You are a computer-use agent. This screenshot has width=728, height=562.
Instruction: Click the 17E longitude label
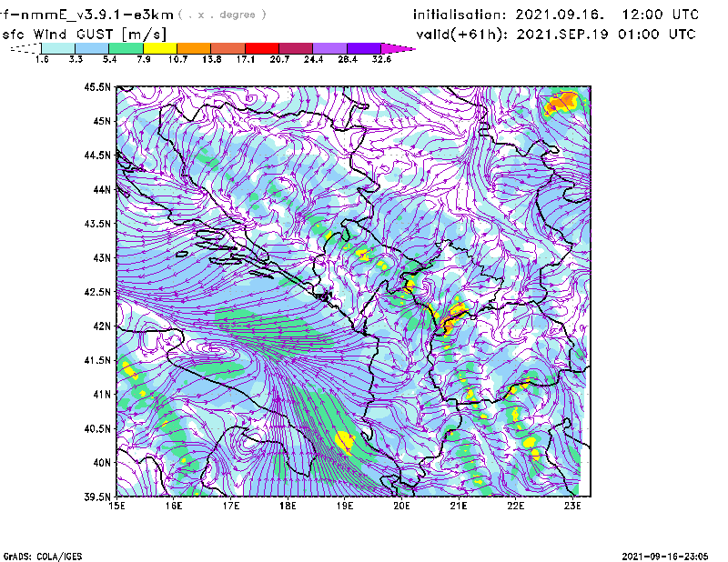tap(231, 506)
